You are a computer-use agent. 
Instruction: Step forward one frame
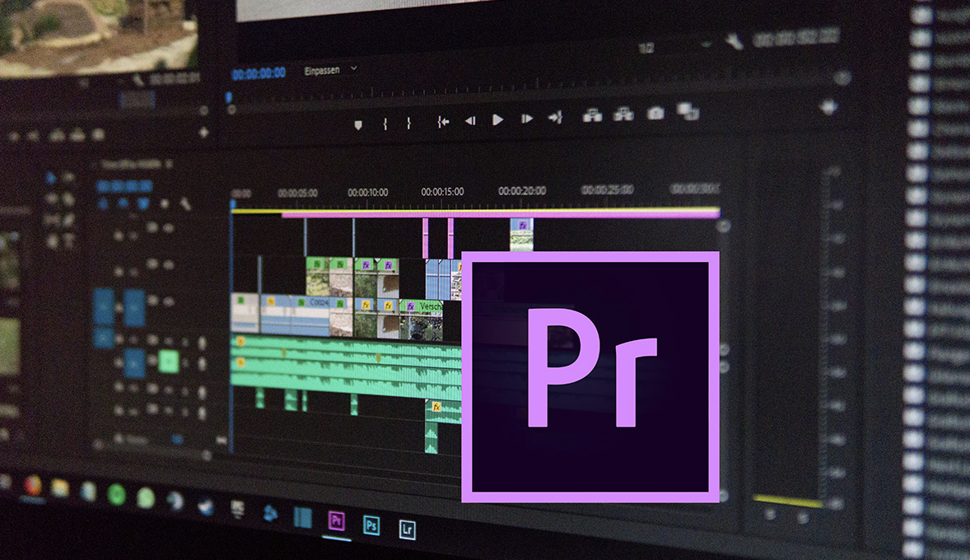[526, 119]
